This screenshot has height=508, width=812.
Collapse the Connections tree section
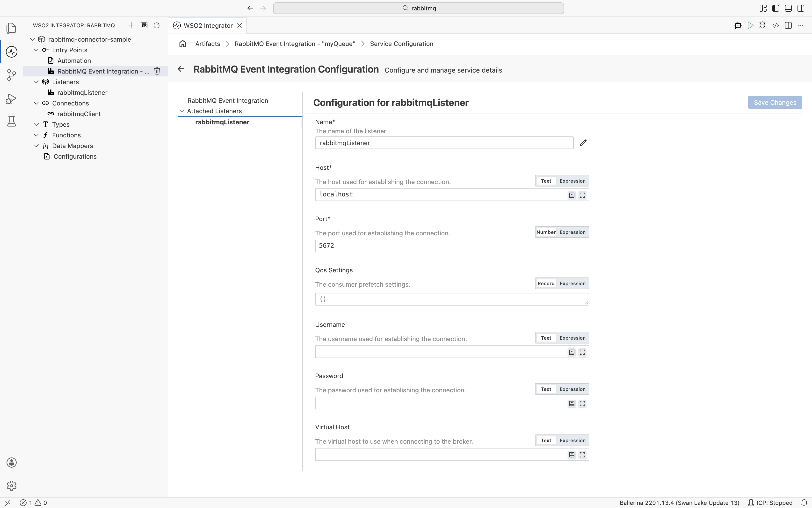pyautogui.click(x=36, y=103)
